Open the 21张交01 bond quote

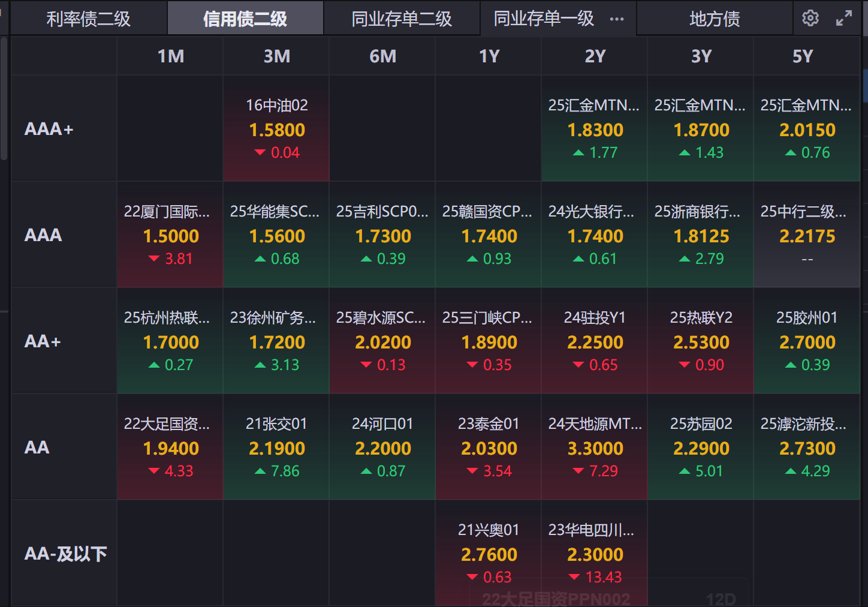tap(276, 447)
